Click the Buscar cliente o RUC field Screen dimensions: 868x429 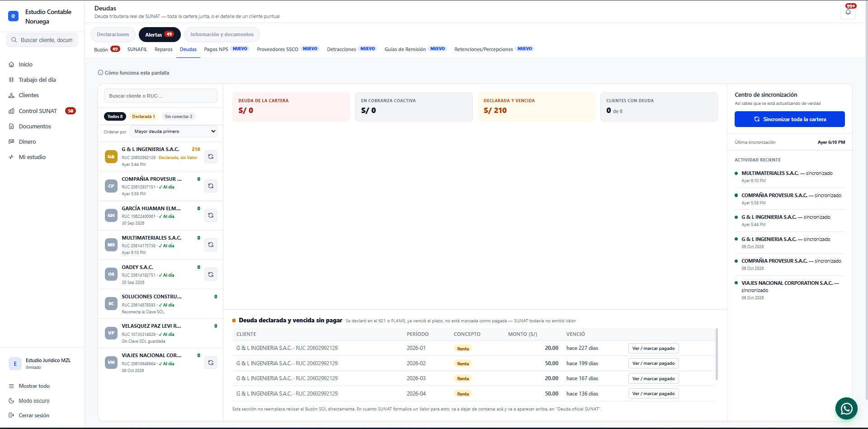coord(160,96)
